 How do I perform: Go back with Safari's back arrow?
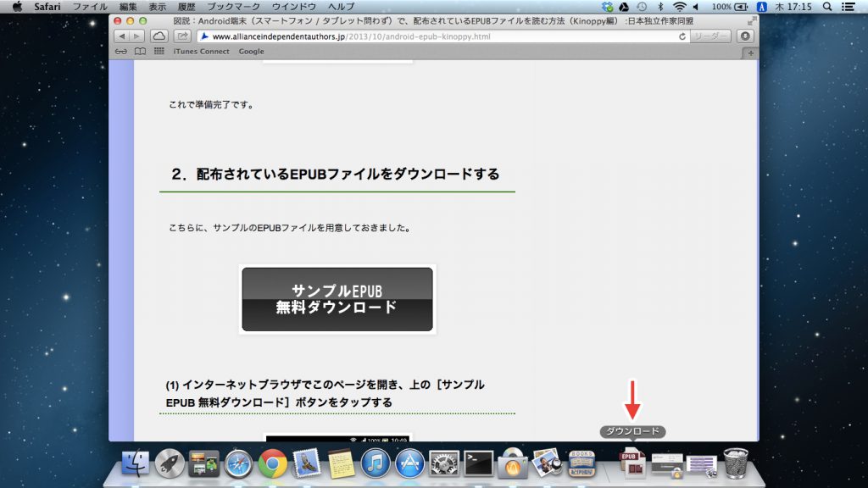[x=122, y=36]
